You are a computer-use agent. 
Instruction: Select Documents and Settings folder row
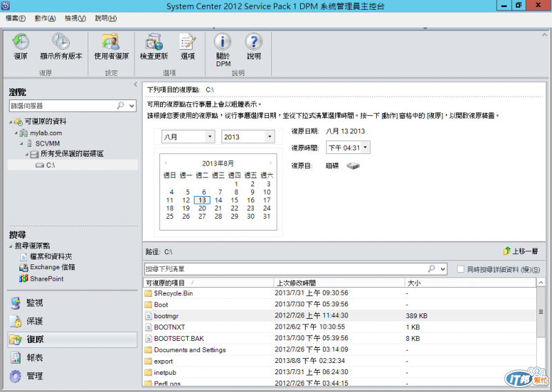click(x=339, y=349)
